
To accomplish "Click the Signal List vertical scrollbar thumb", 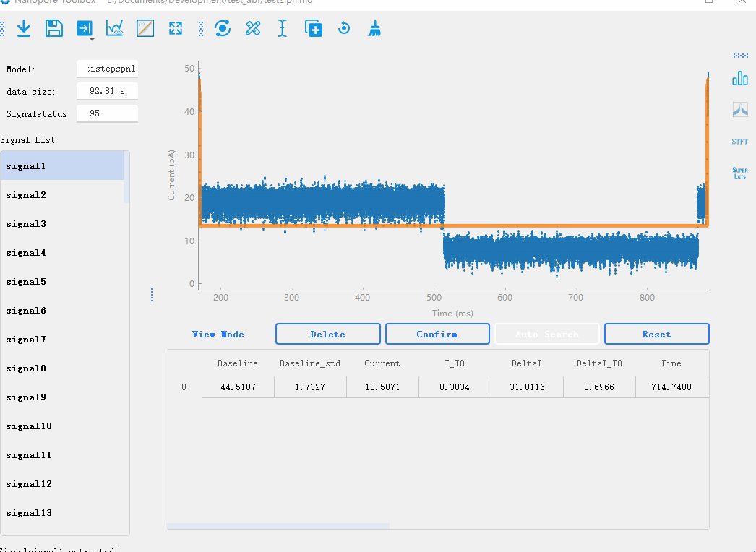I will (x=126, y=177).
